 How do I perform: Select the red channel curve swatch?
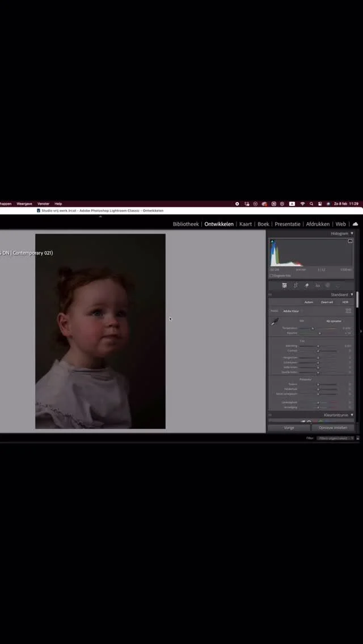[x=315, y=421]
